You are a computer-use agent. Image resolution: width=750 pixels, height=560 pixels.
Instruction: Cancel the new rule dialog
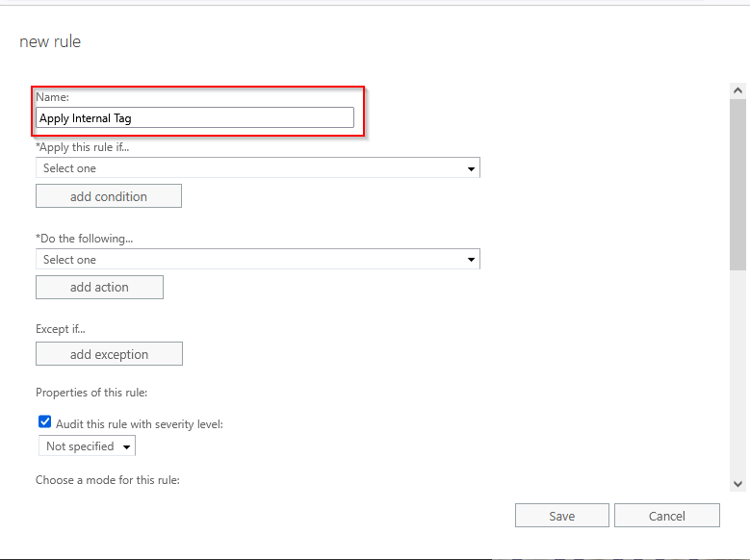(666, 516)
